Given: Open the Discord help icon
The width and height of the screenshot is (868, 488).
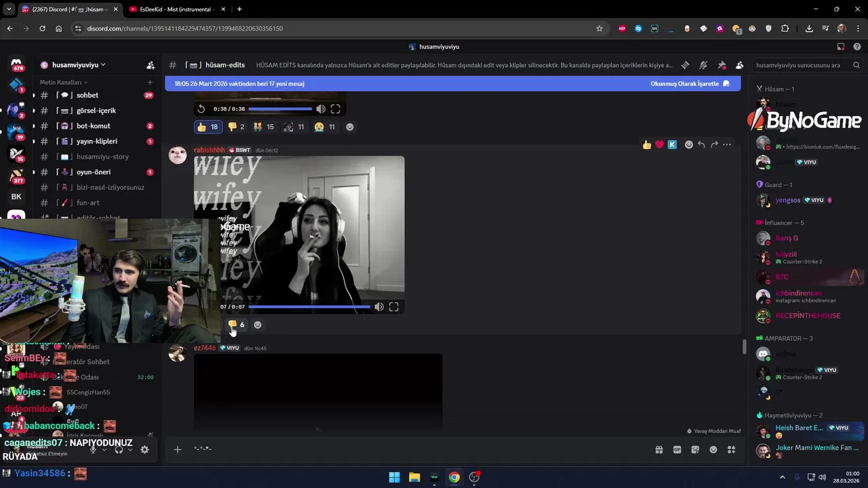Looking at the screenshot, I should click(x=857, y=47).
